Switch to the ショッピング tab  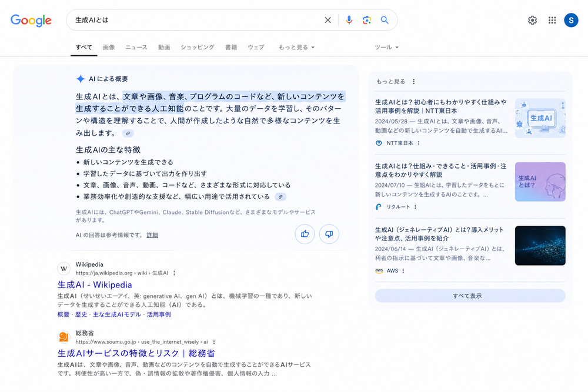click(x=197, y=47)
